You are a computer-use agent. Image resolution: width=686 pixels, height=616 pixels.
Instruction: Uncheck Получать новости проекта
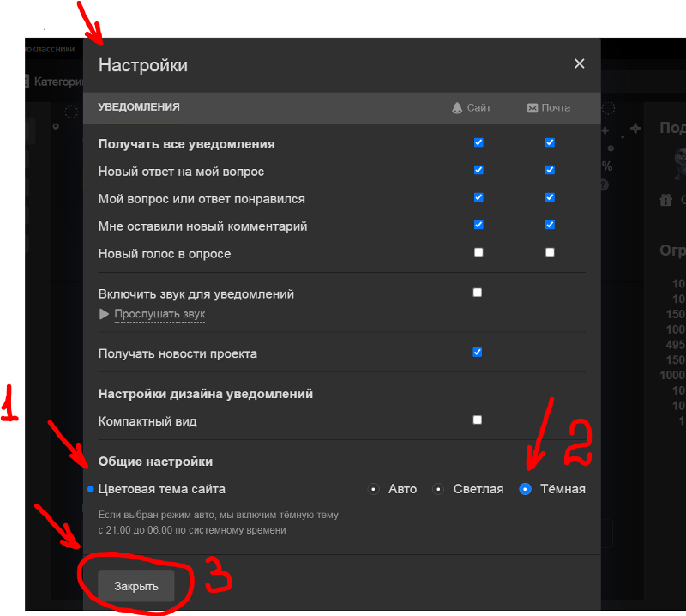point(478,353)
